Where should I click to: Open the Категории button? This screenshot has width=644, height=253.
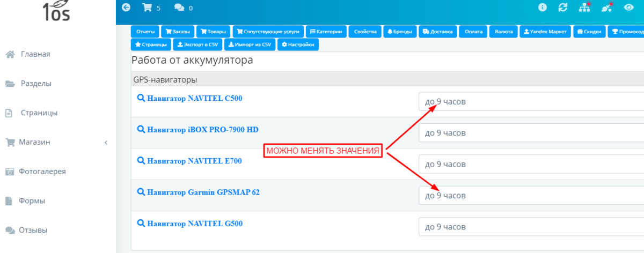326,32
